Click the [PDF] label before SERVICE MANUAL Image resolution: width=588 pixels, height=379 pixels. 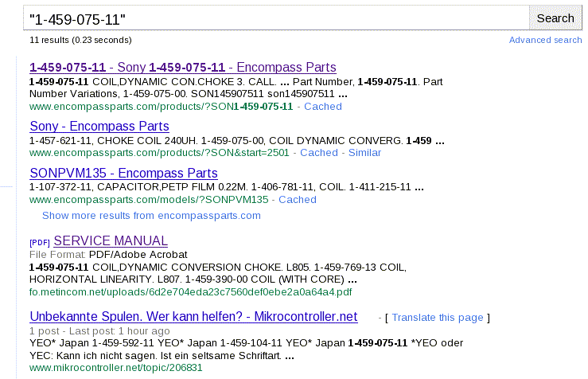[40, 243]
